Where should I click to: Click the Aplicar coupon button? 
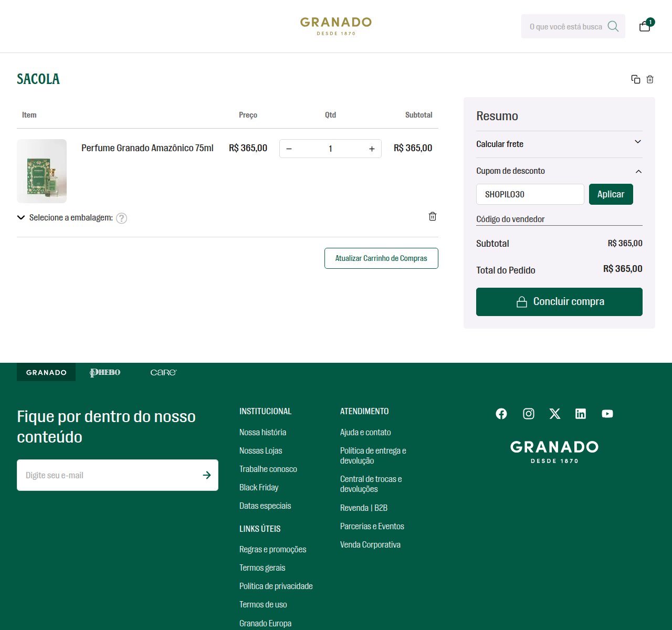611,194
